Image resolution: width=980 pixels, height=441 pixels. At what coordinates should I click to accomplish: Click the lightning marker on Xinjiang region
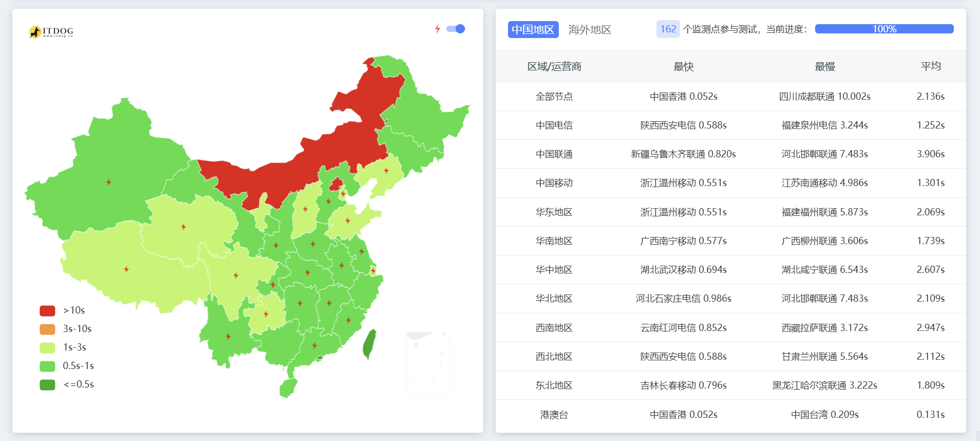tap(108, 182)
